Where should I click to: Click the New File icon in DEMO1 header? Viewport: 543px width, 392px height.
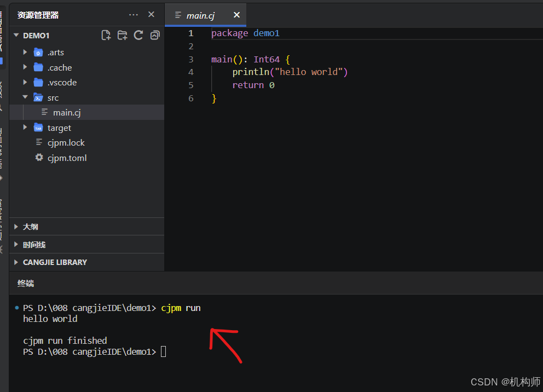[106, 36]
